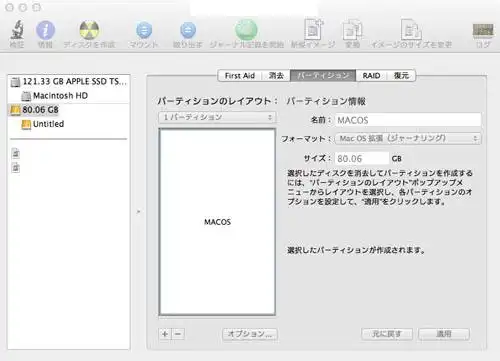Image resolution: width=500 pixels, height=361 pixels.
Task: Click the New Image (新規イメージ) icon
Action: coord(313,29)
